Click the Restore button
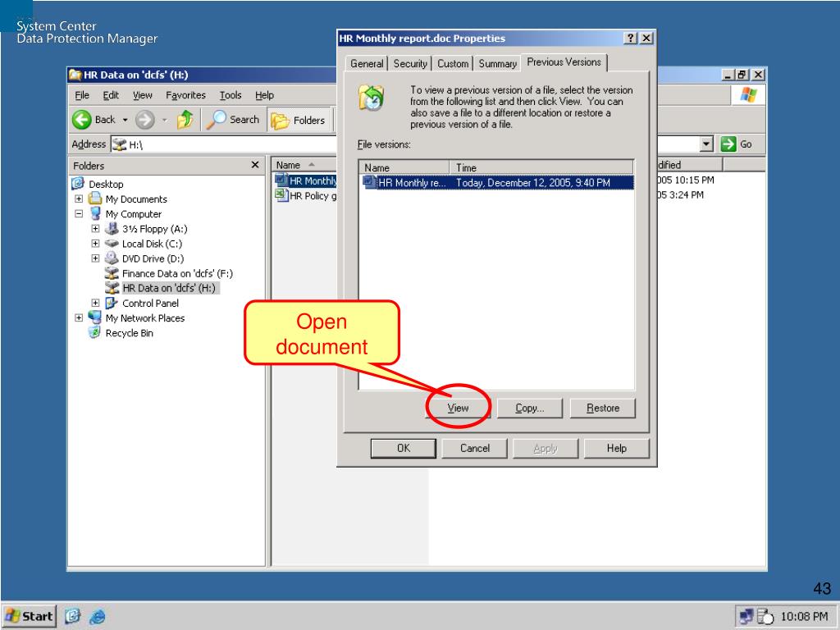 point(603,408)
